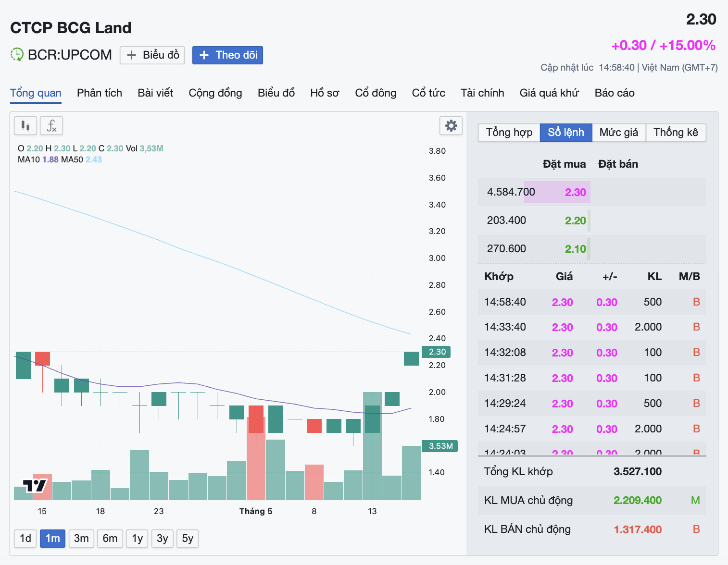Select the Mức giá panel tab

(619, 133)
